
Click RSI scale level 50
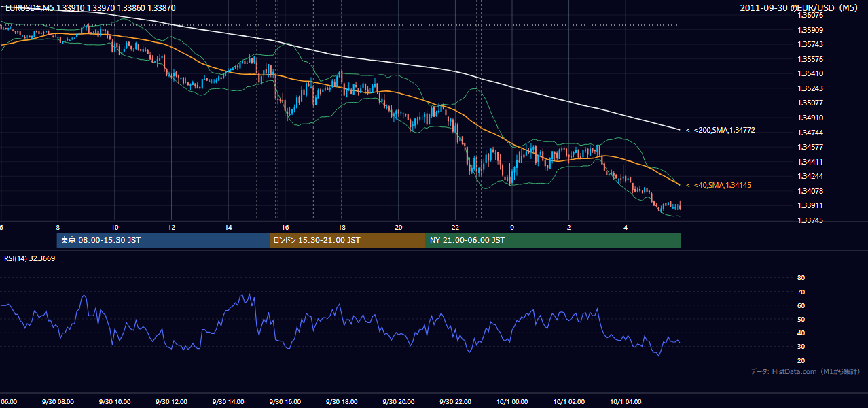801,320
